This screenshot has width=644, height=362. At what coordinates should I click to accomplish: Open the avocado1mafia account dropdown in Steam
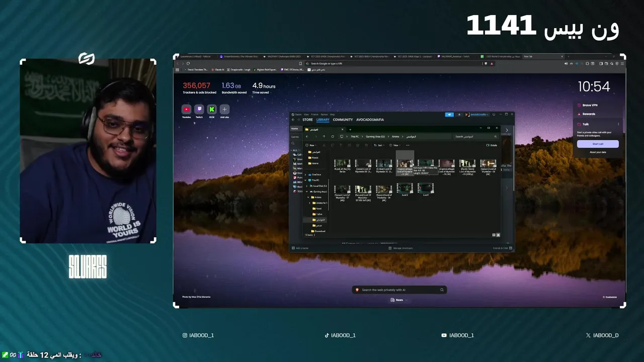[x=477, y=115]
